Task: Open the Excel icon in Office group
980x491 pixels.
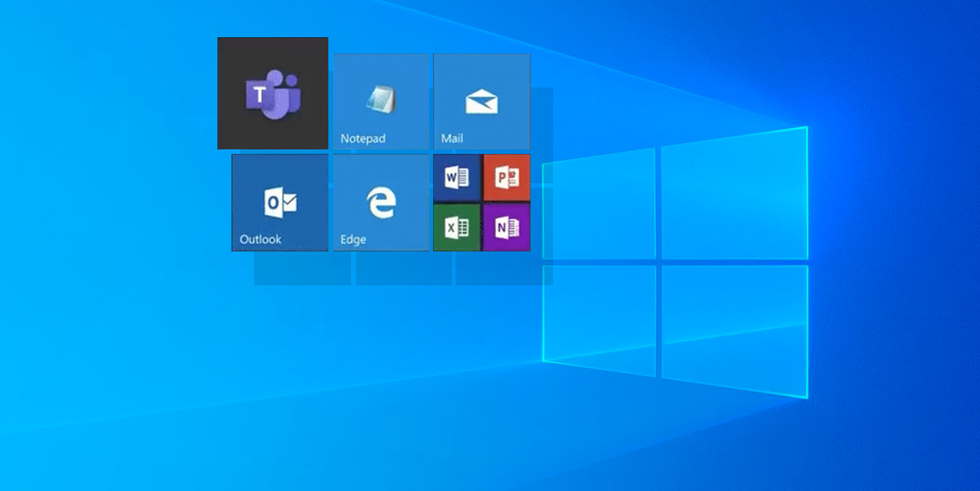Action: pos(457,228)
